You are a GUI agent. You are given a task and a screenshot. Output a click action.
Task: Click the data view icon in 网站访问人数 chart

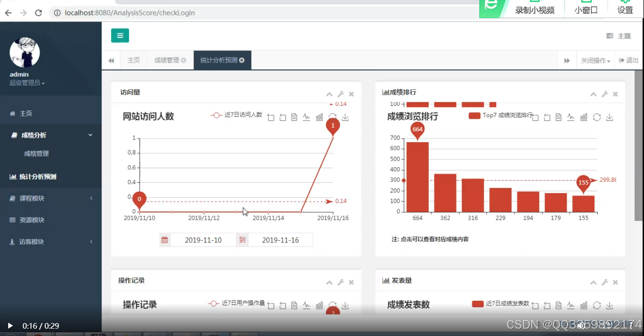click(x=294, y=117)
